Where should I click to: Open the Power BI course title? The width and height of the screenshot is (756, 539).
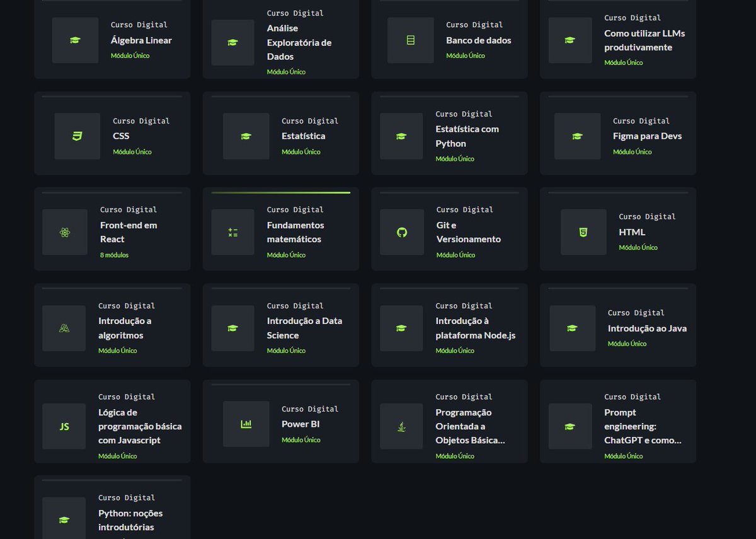point(301,424)
